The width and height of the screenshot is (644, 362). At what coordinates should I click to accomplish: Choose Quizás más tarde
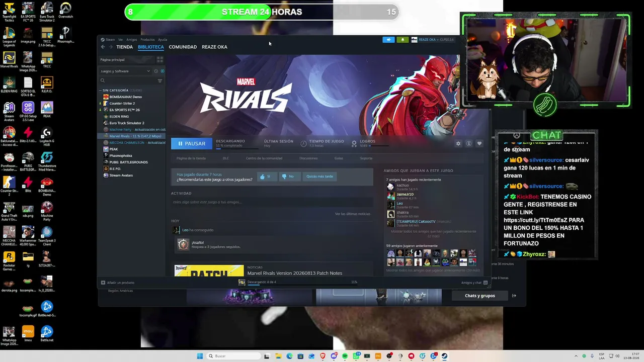(x=319, y=176)
